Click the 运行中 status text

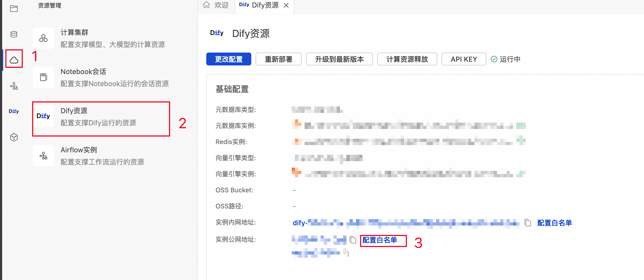click(510, 59)
